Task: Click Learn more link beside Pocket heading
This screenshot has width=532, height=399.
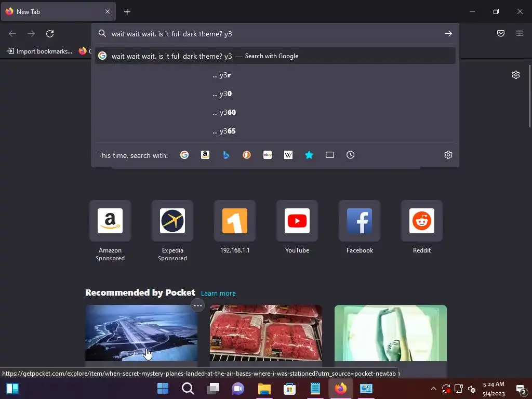Action: (218, 293)
